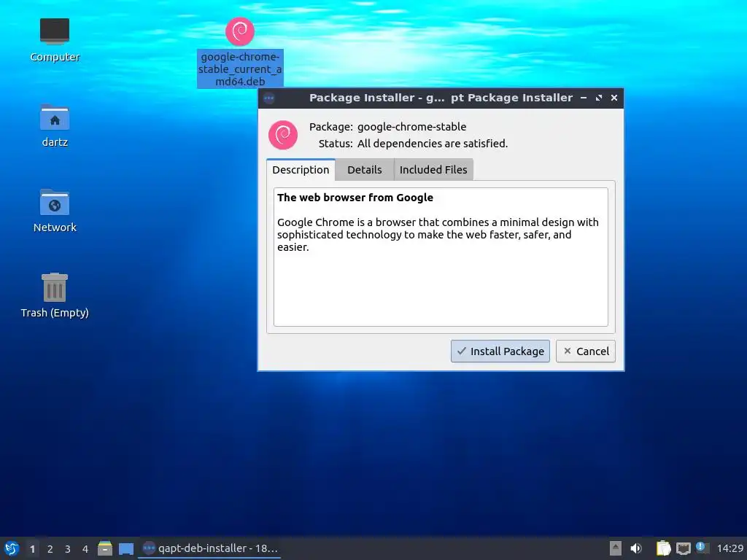747x560 pixels.
Task: Click the 14:29 panel clock
Action: point(729,548)
